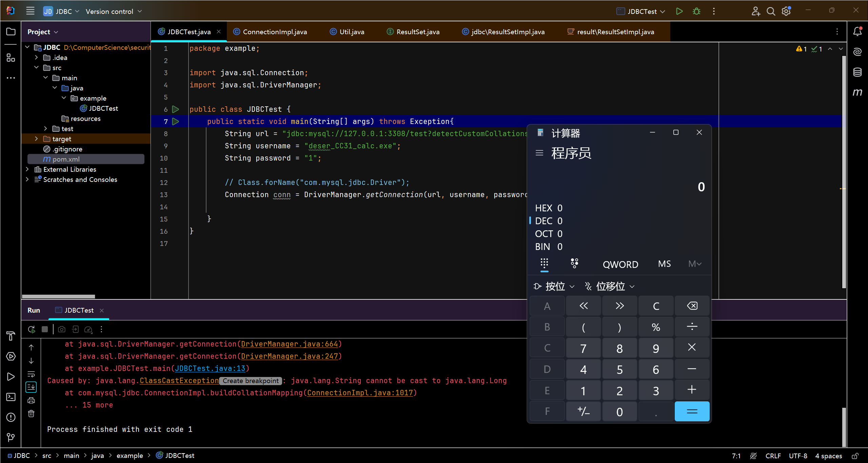
Task: Open the JDBCTest.java:13 stack trace link
Action: point(210,369)
